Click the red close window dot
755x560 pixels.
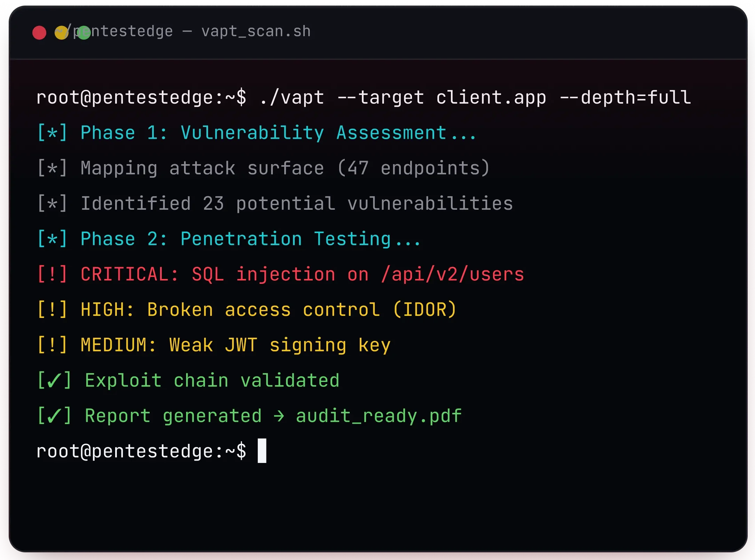click(x=39, y=33)
